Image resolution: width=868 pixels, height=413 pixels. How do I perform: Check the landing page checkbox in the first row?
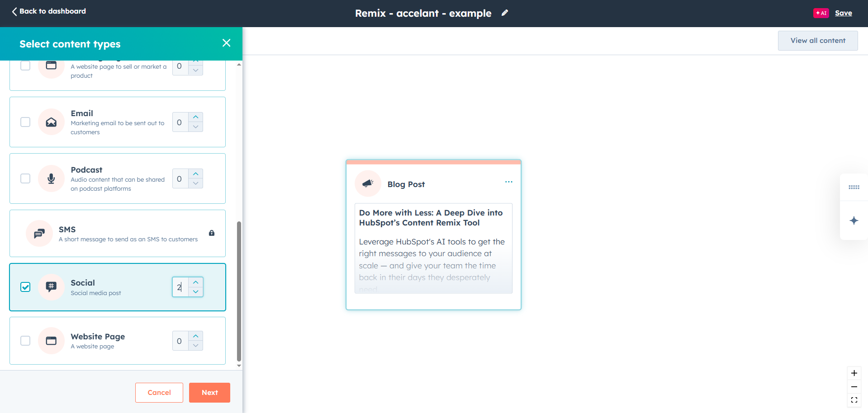point(25,66)
